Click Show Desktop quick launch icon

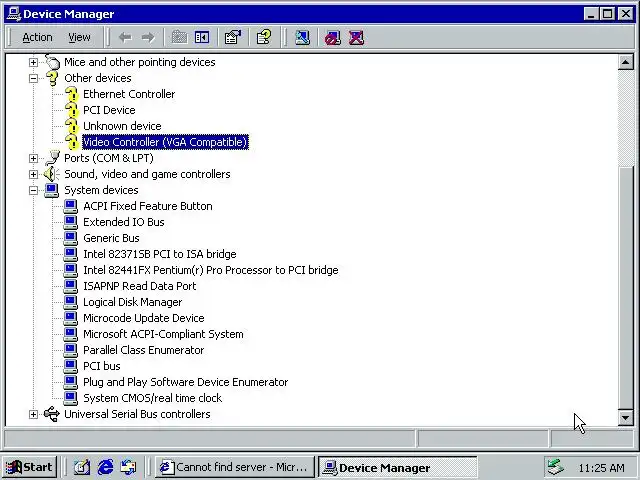(82, 467)
